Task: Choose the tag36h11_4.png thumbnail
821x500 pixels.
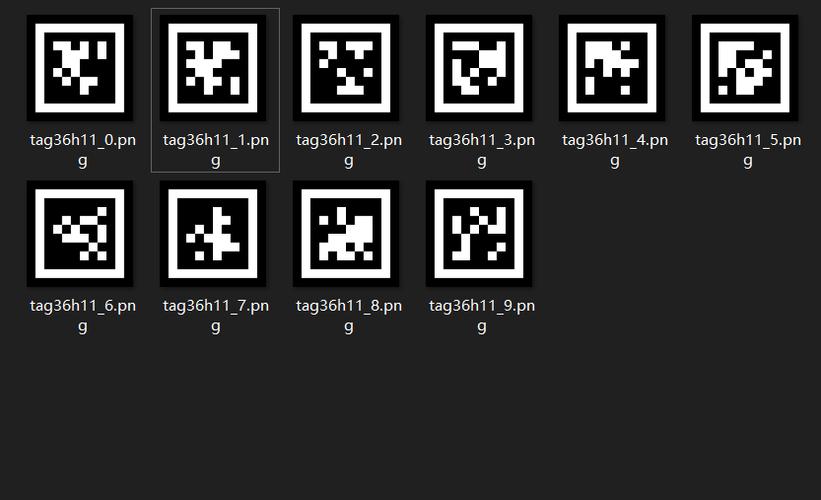Action: coord(612,68)
